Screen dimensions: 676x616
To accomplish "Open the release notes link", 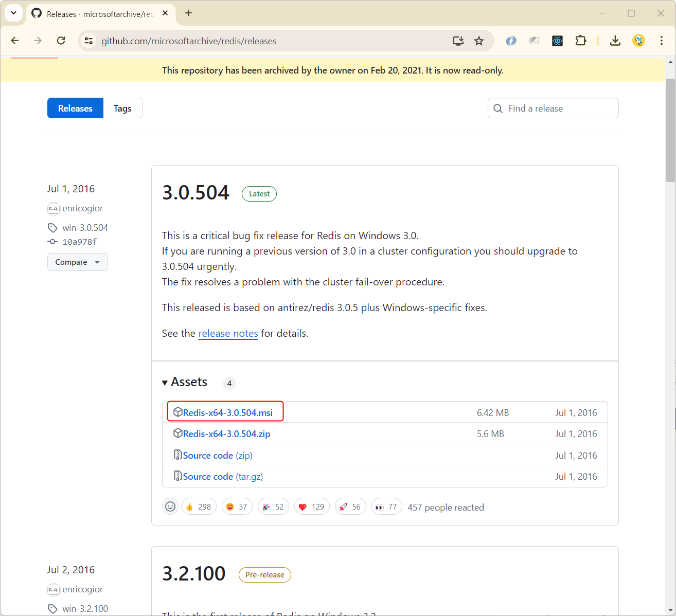I will pyautogui.click(x=228, y=333).
